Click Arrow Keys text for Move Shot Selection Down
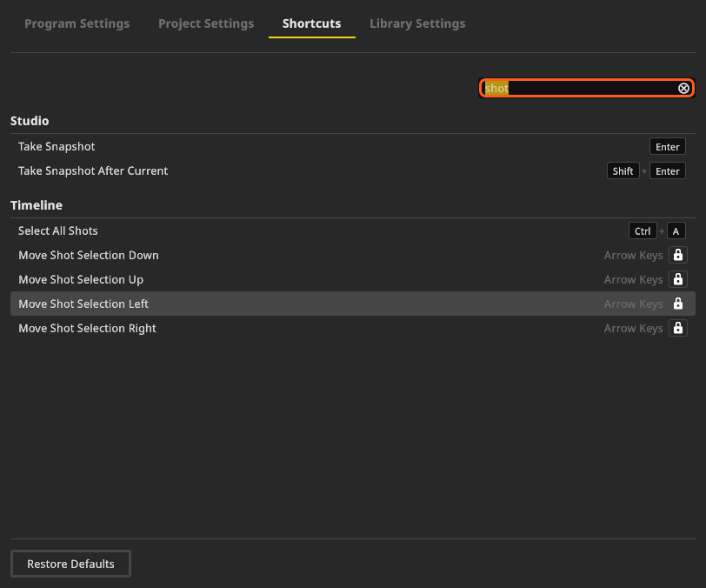706x588 pixels. point(633,256)
